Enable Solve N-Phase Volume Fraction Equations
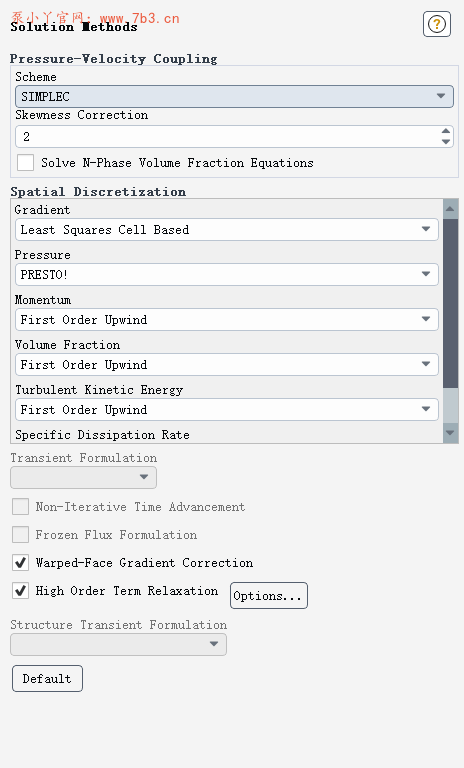464x768 pixels. coord(25,163)
